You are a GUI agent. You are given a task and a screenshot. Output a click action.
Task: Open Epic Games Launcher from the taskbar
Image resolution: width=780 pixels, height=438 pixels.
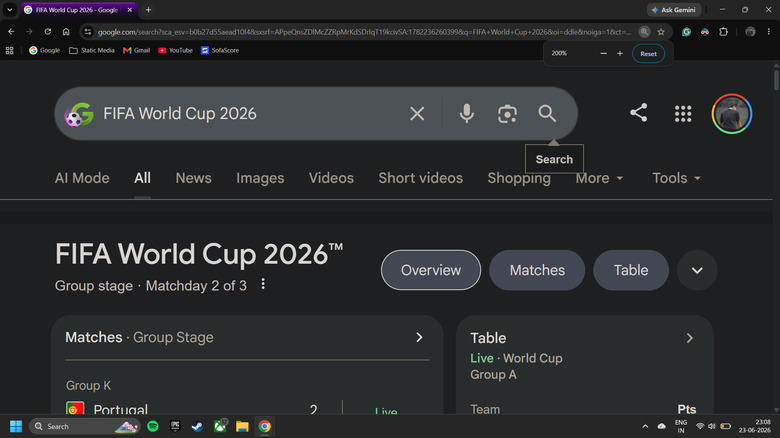(x=175, y=426)
